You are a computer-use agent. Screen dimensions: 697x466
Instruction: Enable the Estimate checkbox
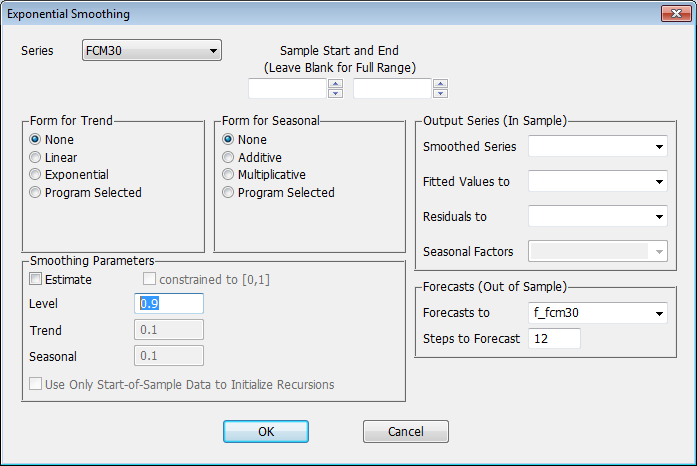click(37, 279)
